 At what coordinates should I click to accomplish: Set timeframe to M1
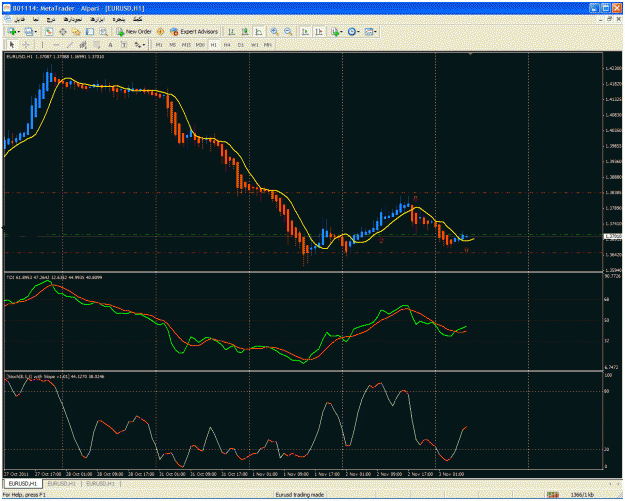click(159, 45)
